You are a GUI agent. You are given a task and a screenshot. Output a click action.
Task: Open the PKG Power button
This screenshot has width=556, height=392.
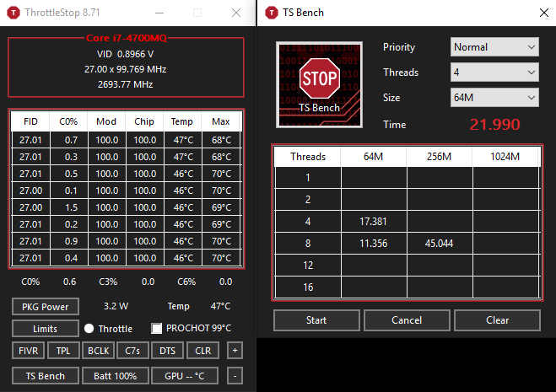tap(46, 307)
